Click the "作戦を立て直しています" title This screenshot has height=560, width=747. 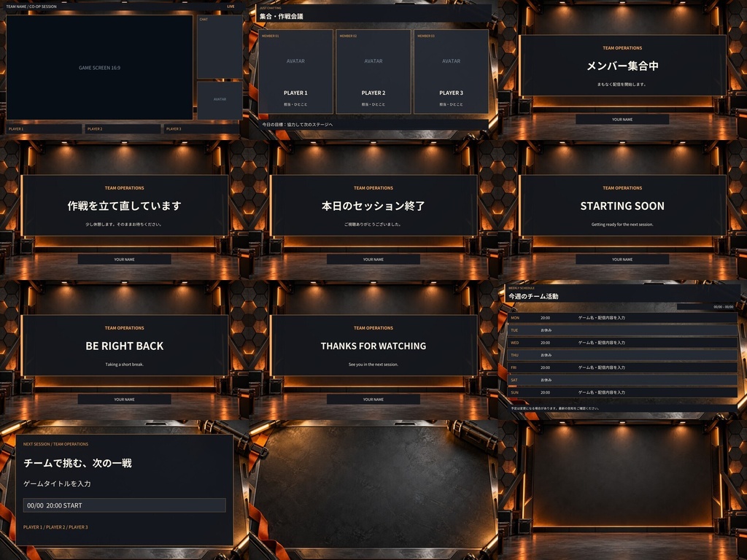(124, 206)
